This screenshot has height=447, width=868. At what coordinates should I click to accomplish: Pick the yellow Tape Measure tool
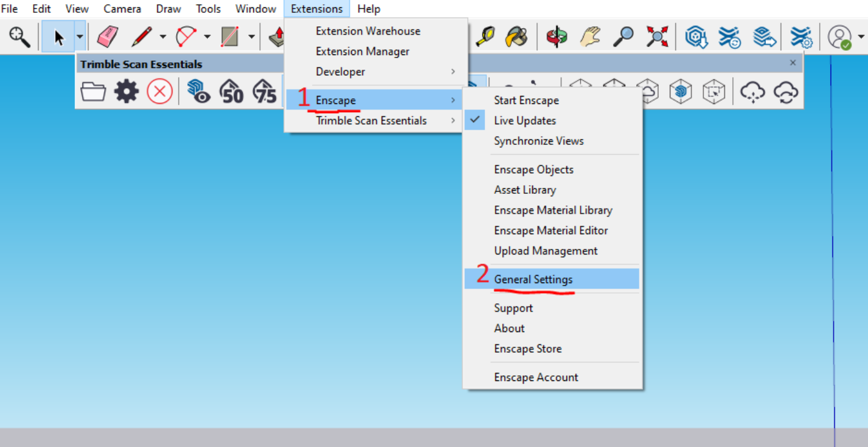click(485, 37)
